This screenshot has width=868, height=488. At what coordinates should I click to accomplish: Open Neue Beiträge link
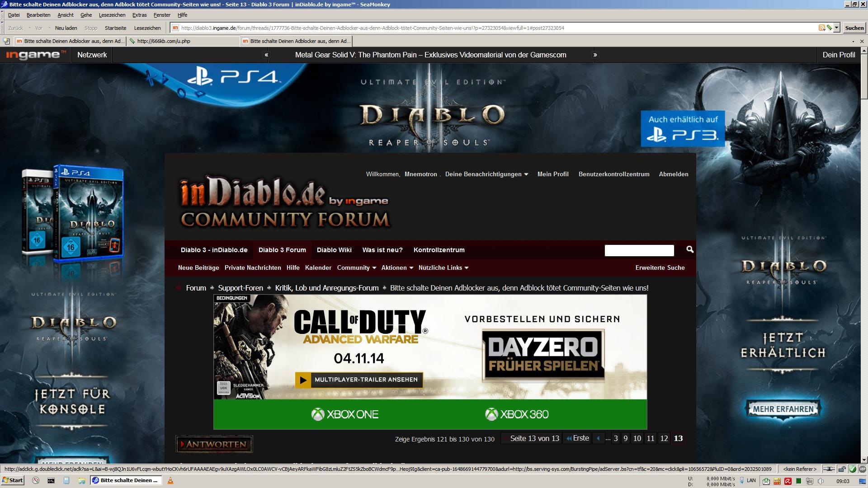pyautogui.click(x=198, y=267)
